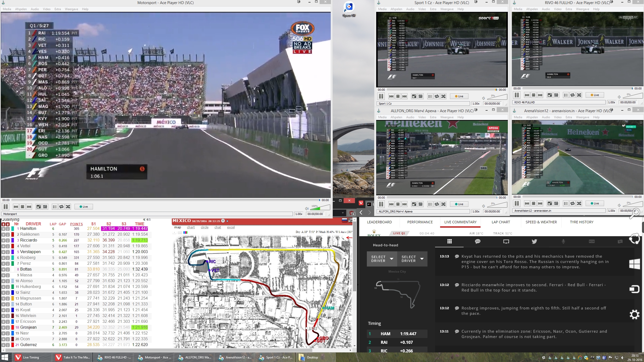Open Gyazo GIF desktop shortcut

pos(349,9)
